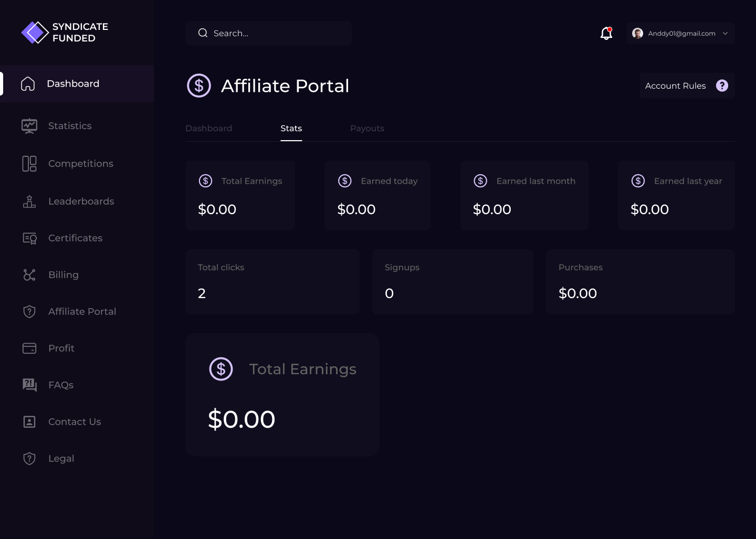Click into the Search field
This screenshot has width=756, height=539.
coord(273,34)
